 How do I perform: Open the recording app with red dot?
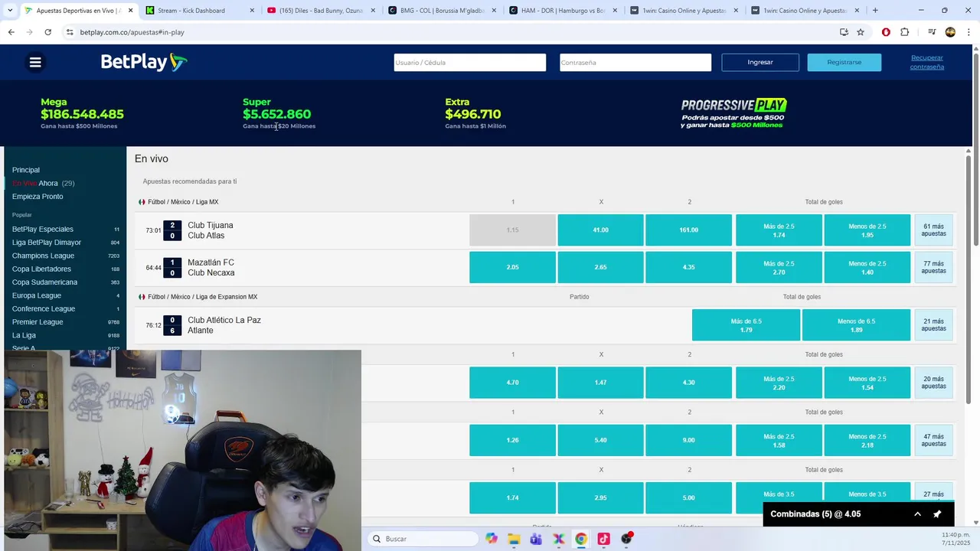click(627, 539)
